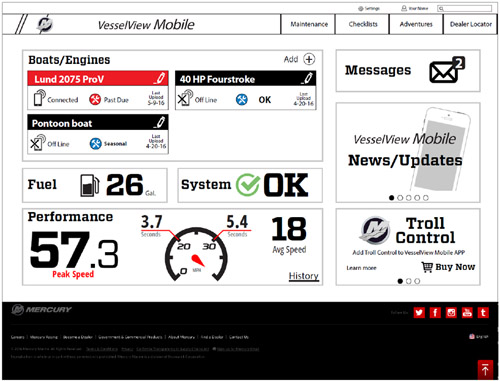Click 40 HP Fourstroke offline phone icon
Image resolution: width=500 pixels, height=381 pixels.
tap(185, 98)
